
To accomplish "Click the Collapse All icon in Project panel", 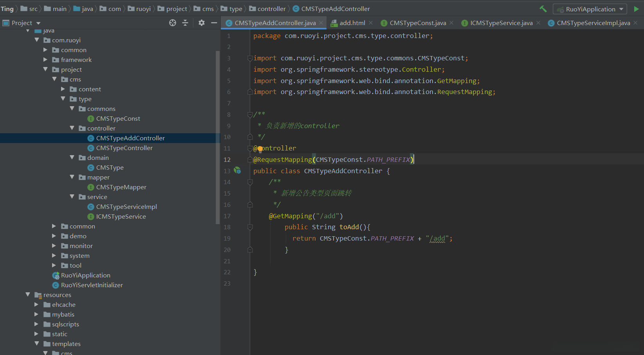I will (x=185, y=23).
